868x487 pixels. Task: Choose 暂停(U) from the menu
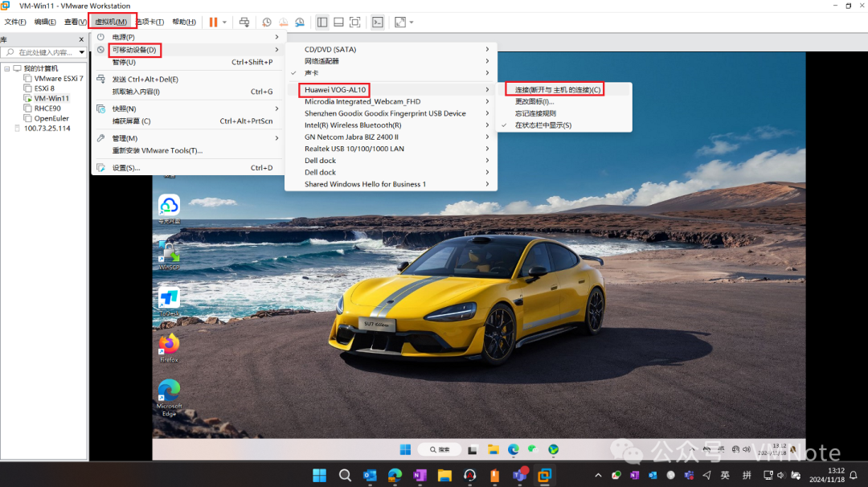[188, 62]
